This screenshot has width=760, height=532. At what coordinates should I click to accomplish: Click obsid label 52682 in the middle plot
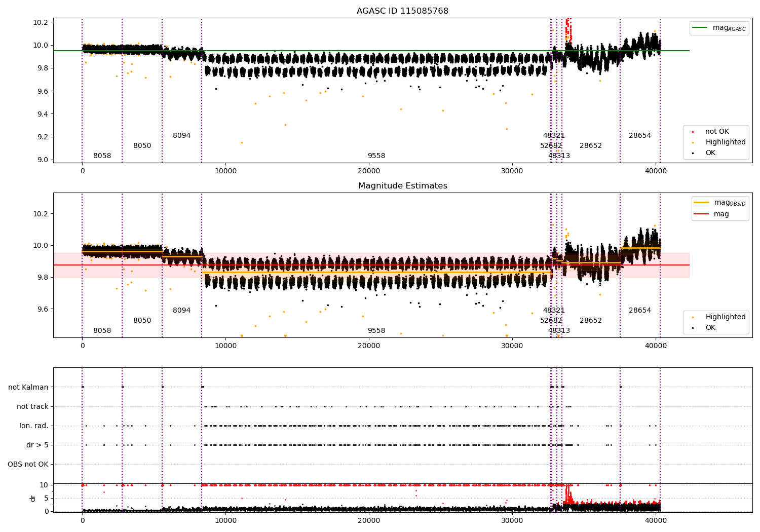tap(551, 321)
